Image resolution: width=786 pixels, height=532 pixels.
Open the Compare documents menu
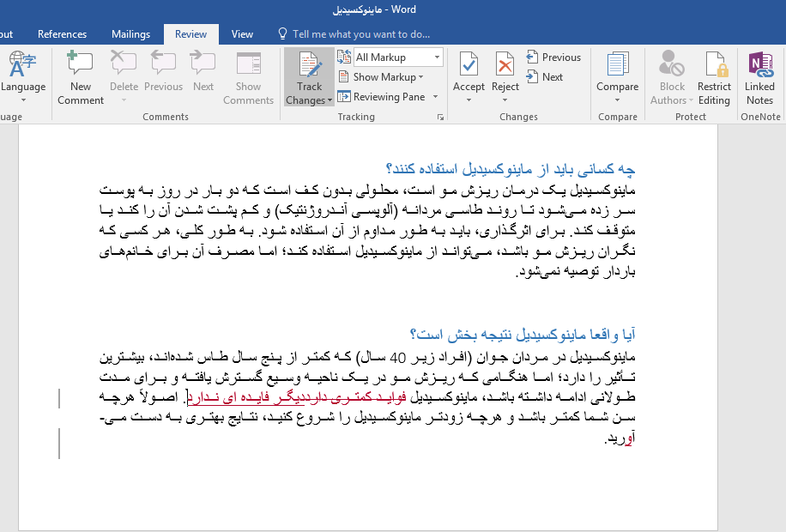617,76
